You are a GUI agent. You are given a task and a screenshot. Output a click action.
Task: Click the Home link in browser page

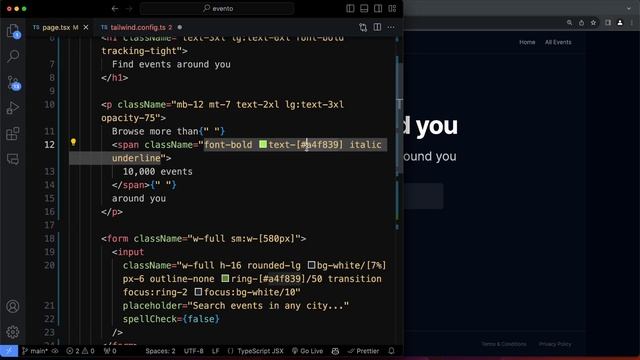527,42
